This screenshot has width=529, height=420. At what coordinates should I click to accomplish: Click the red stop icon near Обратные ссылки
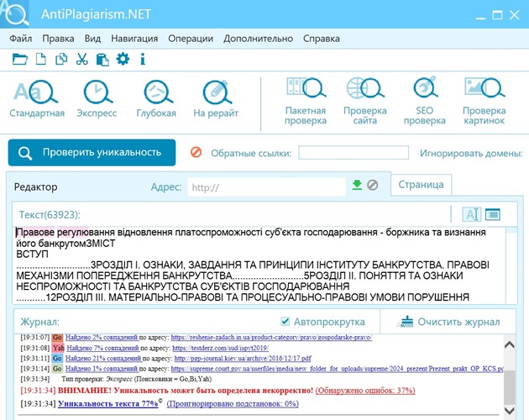(196, 152)
